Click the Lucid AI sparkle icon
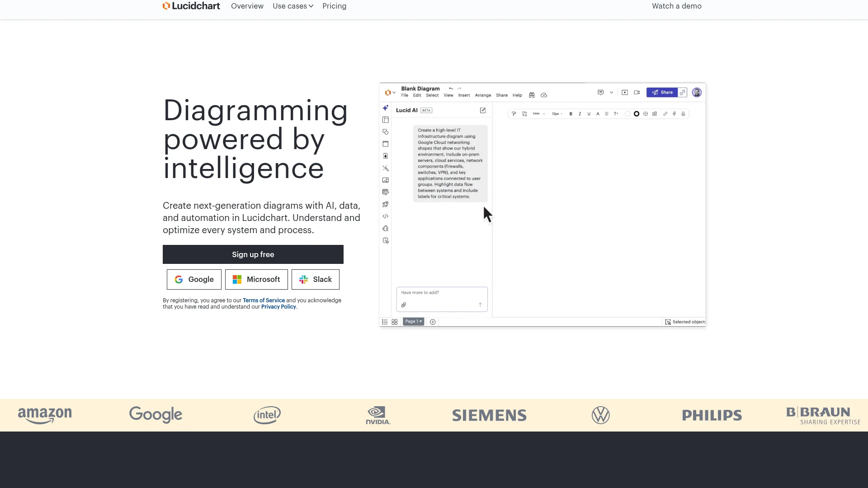 [x=385, y=108]
